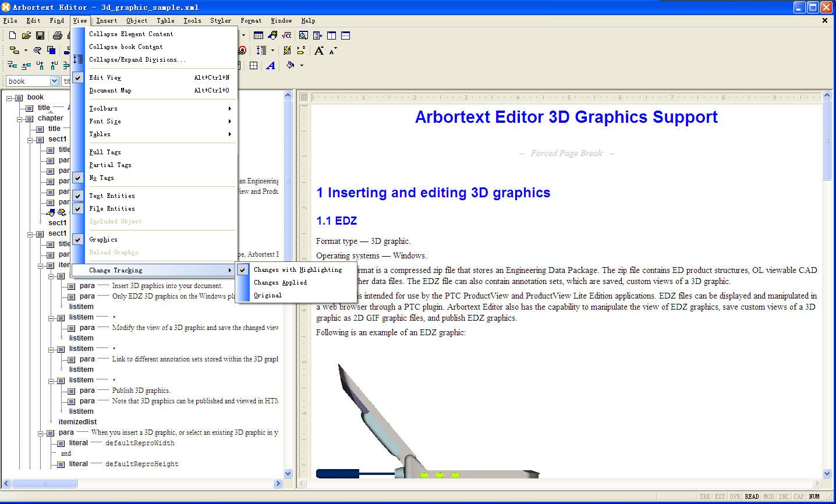Click the insert markup icon after lightning bolt
This screenshot has height=504, width=836.
click(301, 51)
